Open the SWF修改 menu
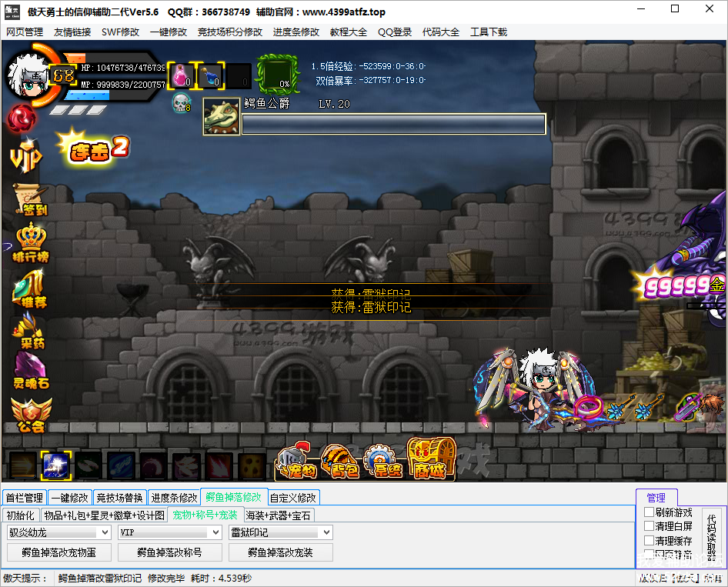 click(x=120, y=32)
